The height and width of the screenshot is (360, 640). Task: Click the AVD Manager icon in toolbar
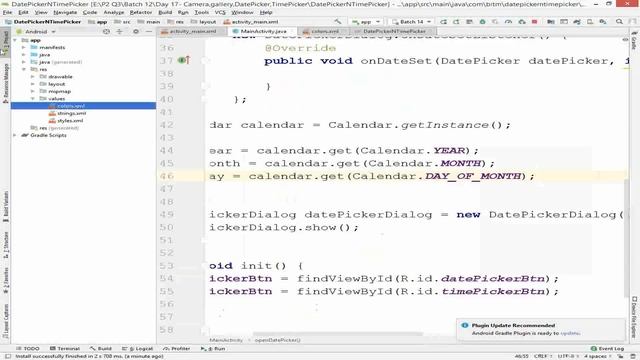coord(590,22)
